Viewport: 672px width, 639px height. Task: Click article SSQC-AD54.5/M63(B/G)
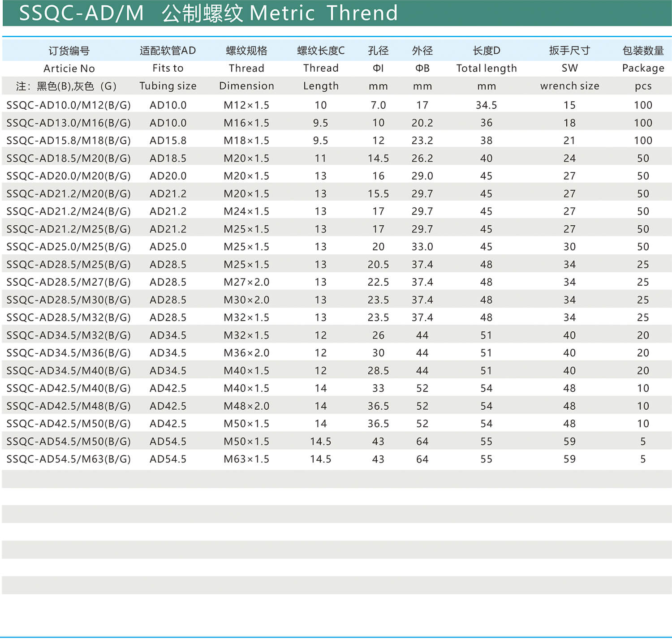69,459
